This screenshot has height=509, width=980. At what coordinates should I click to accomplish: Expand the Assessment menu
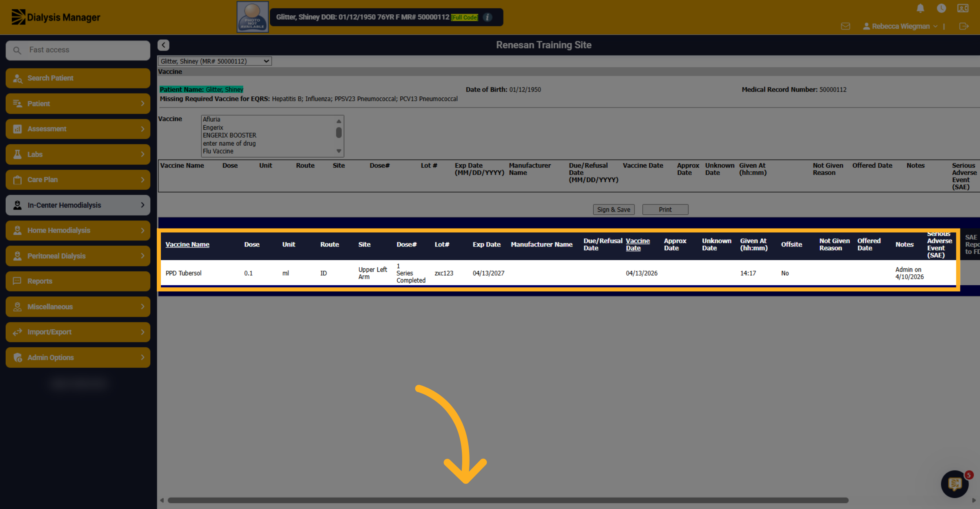[78, 129]
